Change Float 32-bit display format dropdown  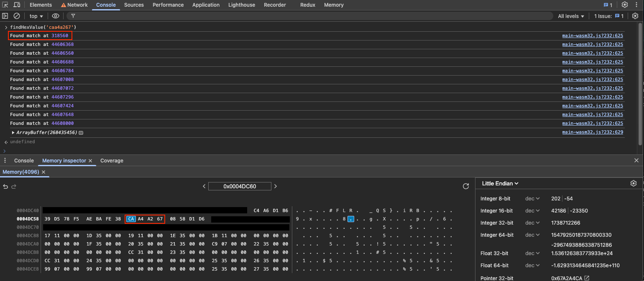[x=532, y=253]
